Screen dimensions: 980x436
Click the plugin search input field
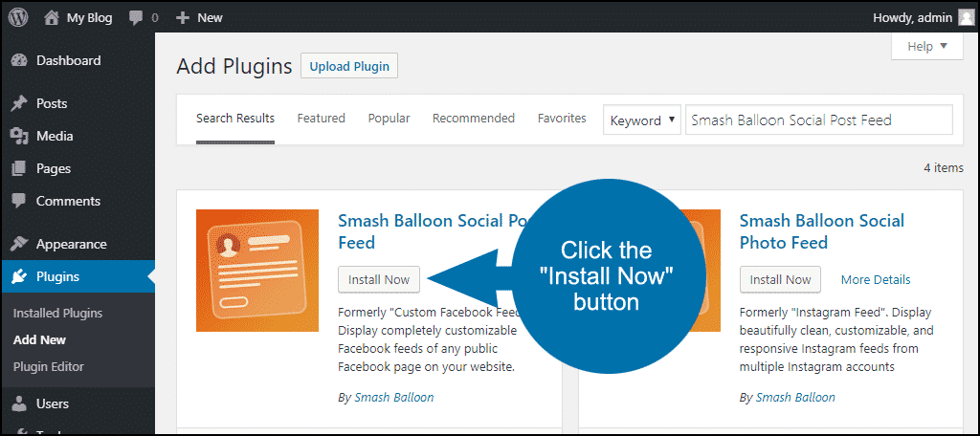pyautogui.click(x=819, y=120)
